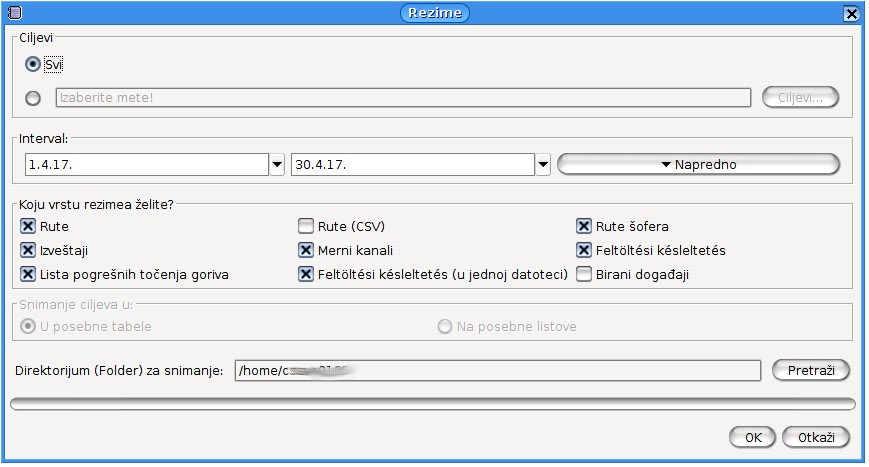Enable the Rute (CSV) checkbox
The image size is (869, 467).
(x=306, y=226)
